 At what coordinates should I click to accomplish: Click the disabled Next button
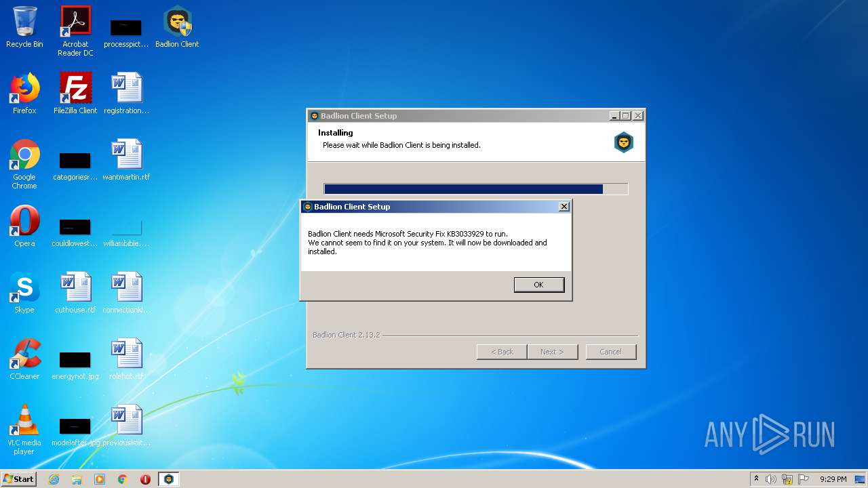coord(553,352)
